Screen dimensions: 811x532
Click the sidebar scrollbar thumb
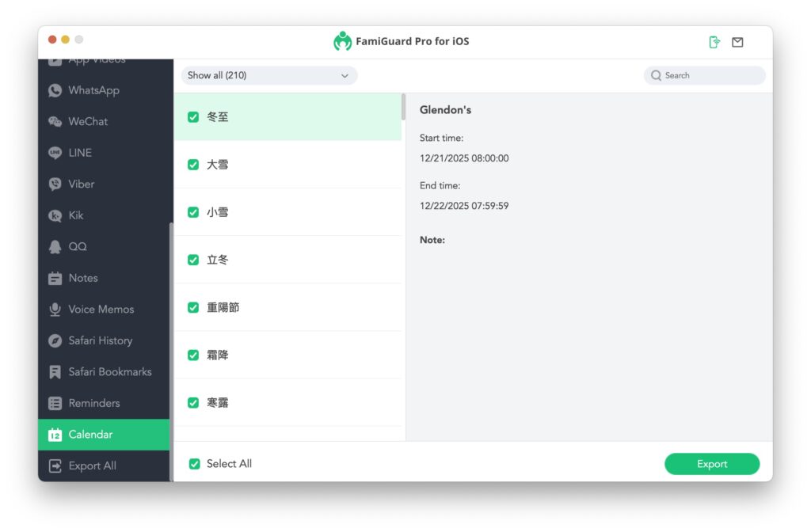pyautogui.click(x=171, y=351)
